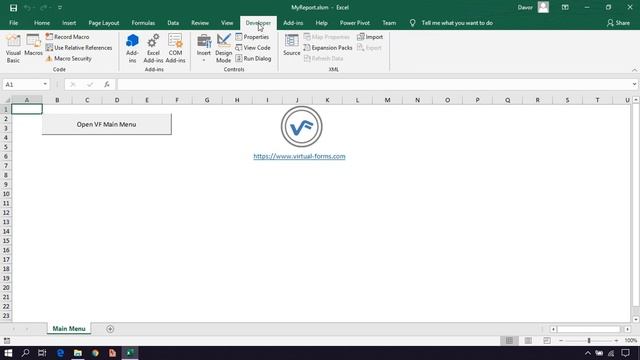640x360 pixels.
Task: Click the XML Import button
Action: tap(370, 37)
